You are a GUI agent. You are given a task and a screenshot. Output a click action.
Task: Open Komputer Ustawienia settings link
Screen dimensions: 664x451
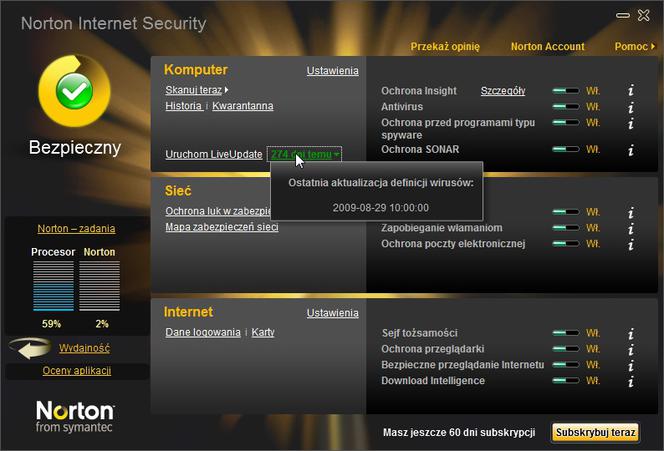pyautogui.click(x=332, y=71)
